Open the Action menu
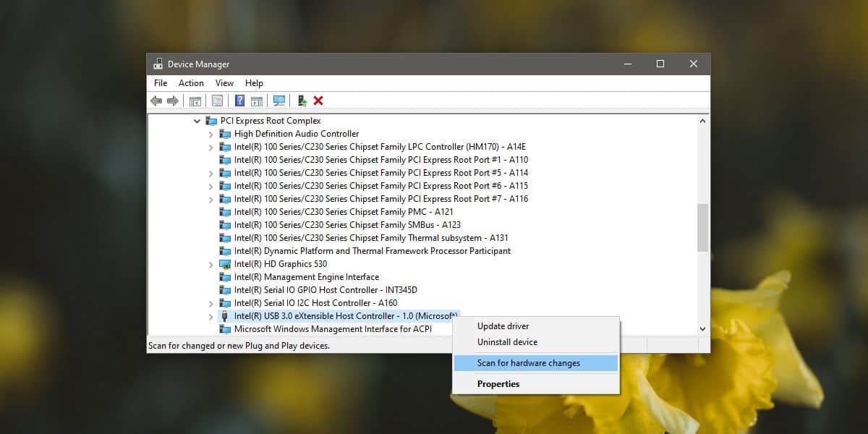Image resolution: width=868 pixels, height=434 pixels. click(190, 82)
